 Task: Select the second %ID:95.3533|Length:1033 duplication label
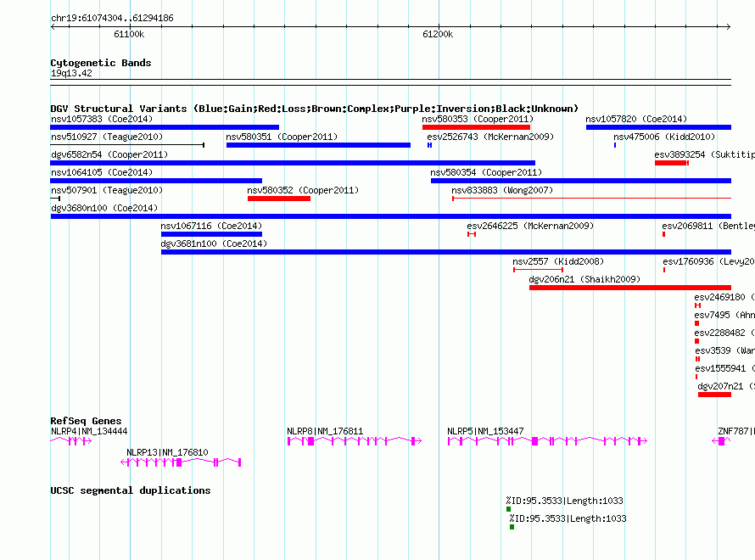[x=568, y=518]
